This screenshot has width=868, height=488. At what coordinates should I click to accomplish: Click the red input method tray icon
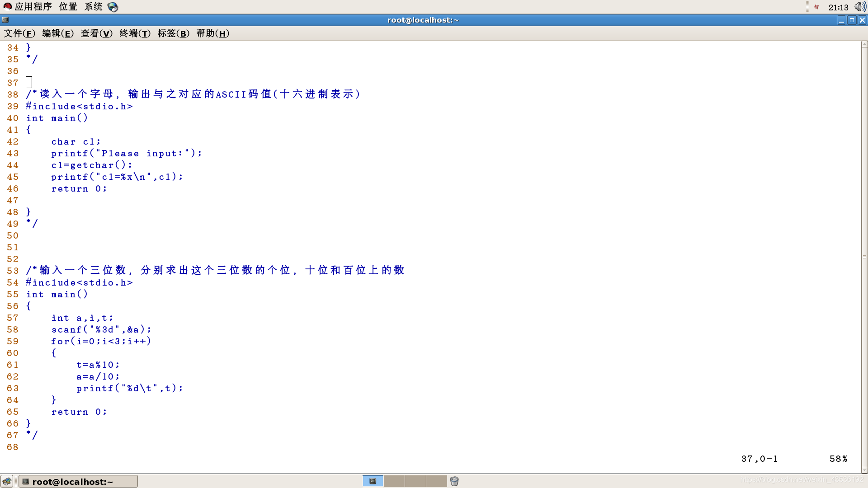pyautogui.click(x=816, y=7)
